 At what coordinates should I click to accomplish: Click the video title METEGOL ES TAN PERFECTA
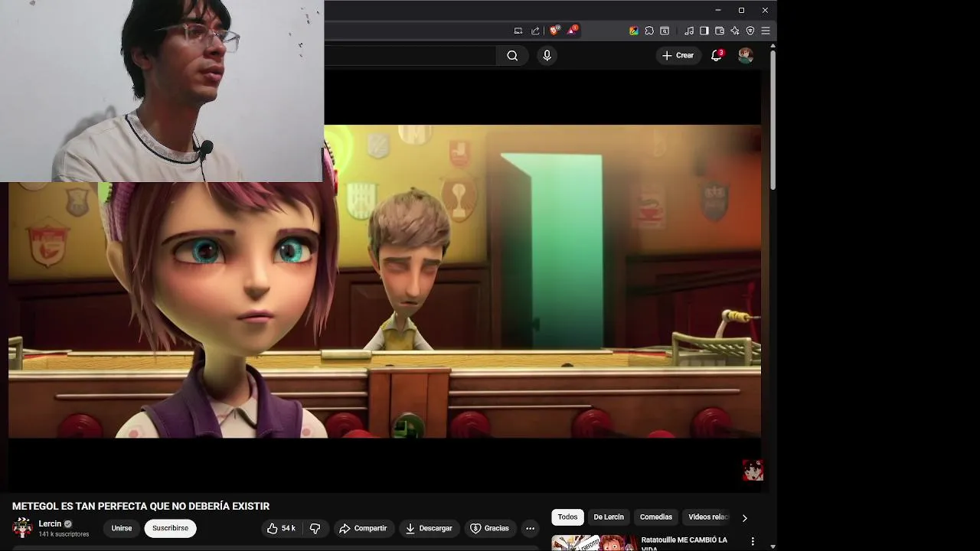click(x=141, y=506)
